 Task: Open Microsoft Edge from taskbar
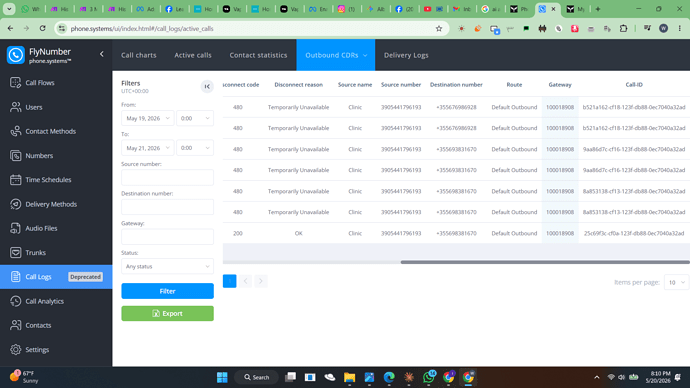pos(389,377)
